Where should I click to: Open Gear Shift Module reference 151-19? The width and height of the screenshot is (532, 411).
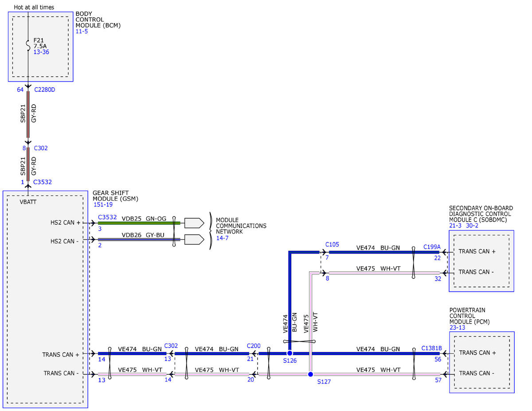pos(103,205)
